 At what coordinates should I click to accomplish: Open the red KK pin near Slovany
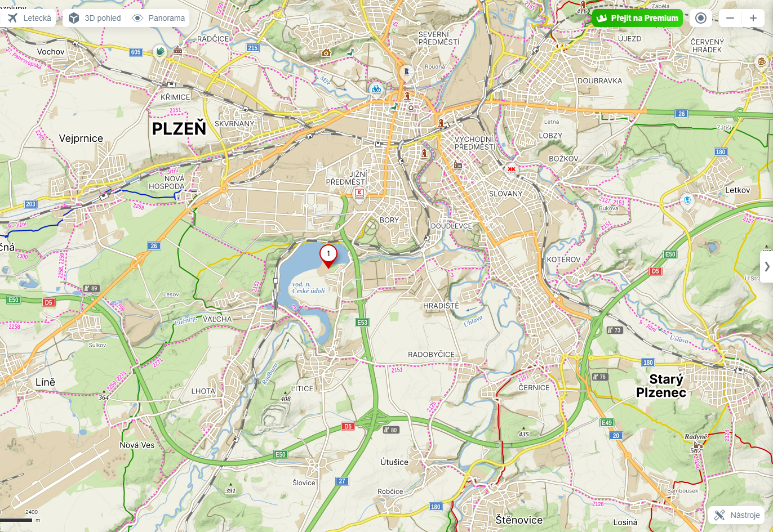(512, 169)
